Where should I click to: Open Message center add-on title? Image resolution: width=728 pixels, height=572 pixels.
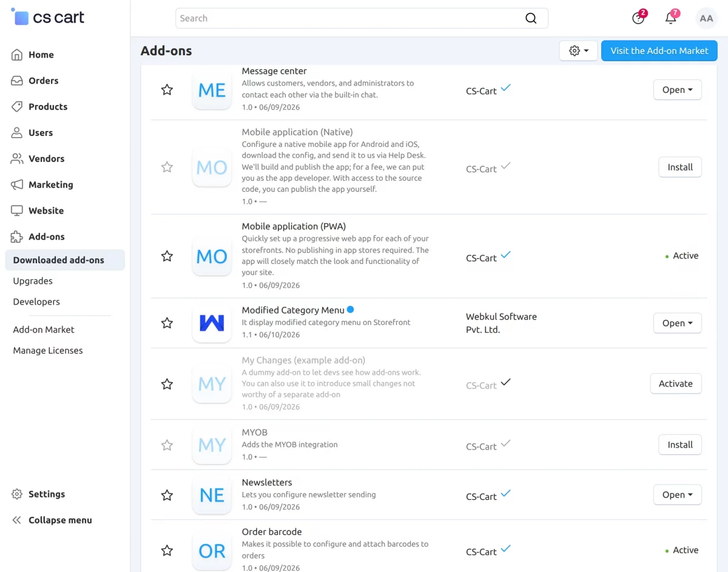pyautogui.click(x=274, y=71)
